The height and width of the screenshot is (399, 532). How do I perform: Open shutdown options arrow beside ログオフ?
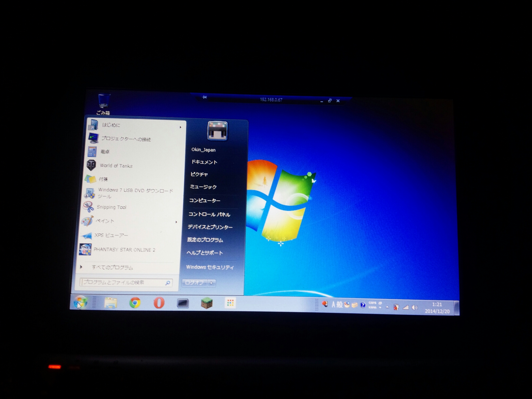tap(212, 283)
